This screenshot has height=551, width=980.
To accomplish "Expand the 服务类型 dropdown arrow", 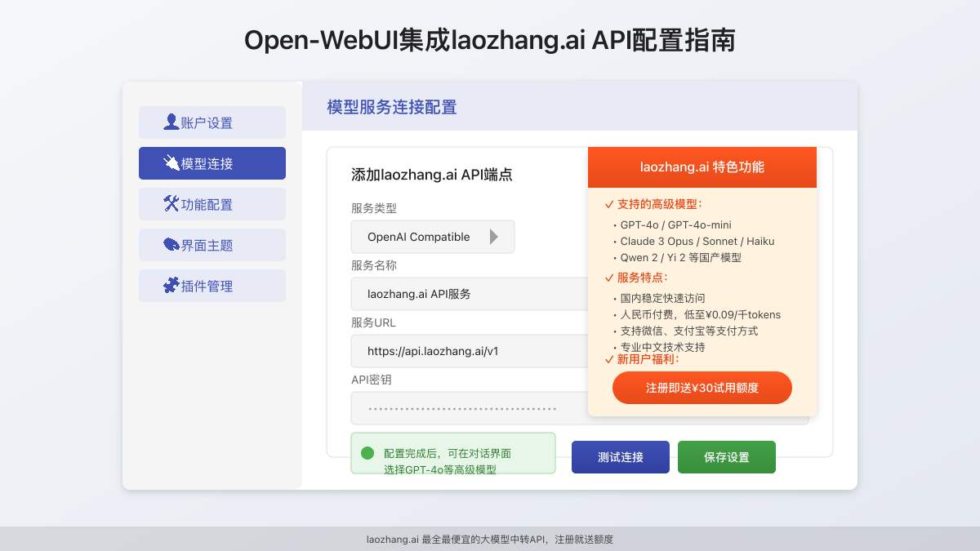I will tap(493, 237).
